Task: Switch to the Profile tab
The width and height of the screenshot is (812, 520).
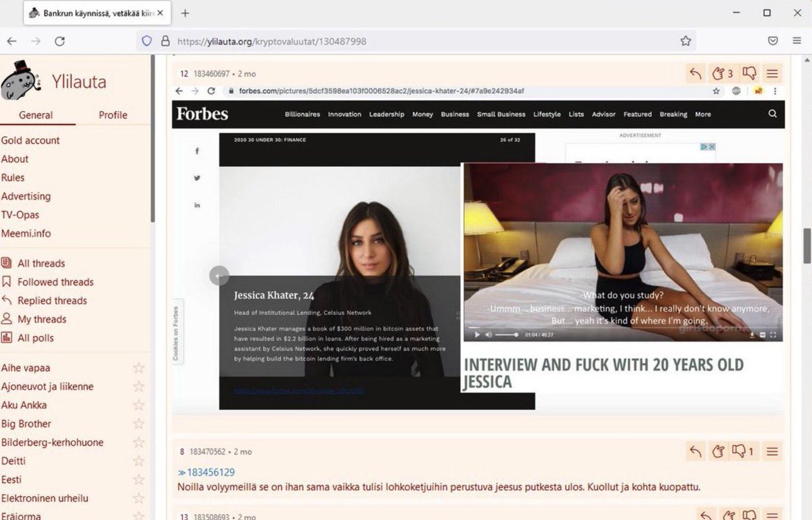Action: click(112, 115)
